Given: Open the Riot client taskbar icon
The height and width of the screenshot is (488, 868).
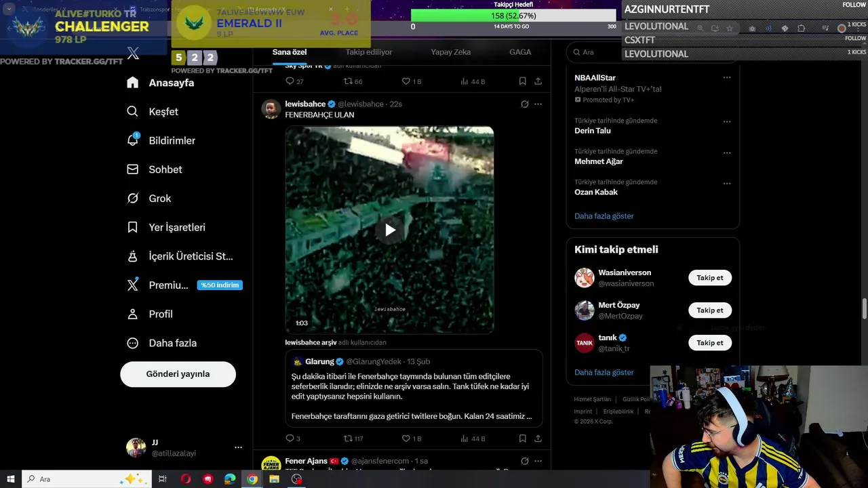Looking at the screenshot, I should pyautogui.click(x=208, y=479).
